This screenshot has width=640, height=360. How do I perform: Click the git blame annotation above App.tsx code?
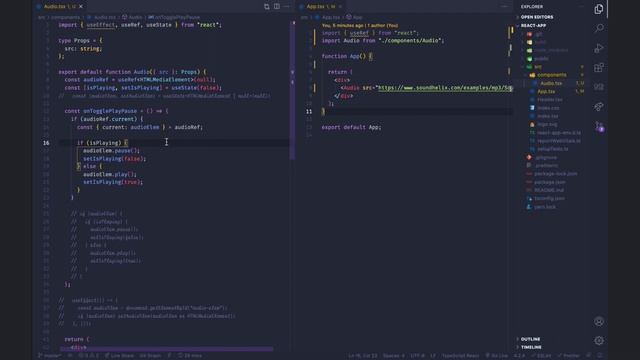click(360, 25)
